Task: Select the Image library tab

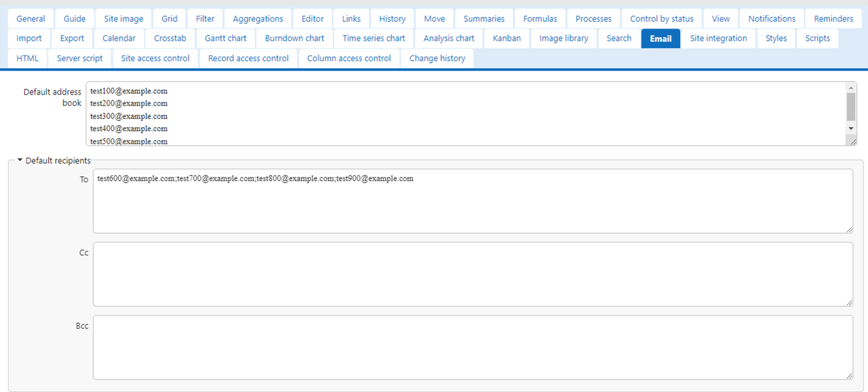Action: [563, 38]
